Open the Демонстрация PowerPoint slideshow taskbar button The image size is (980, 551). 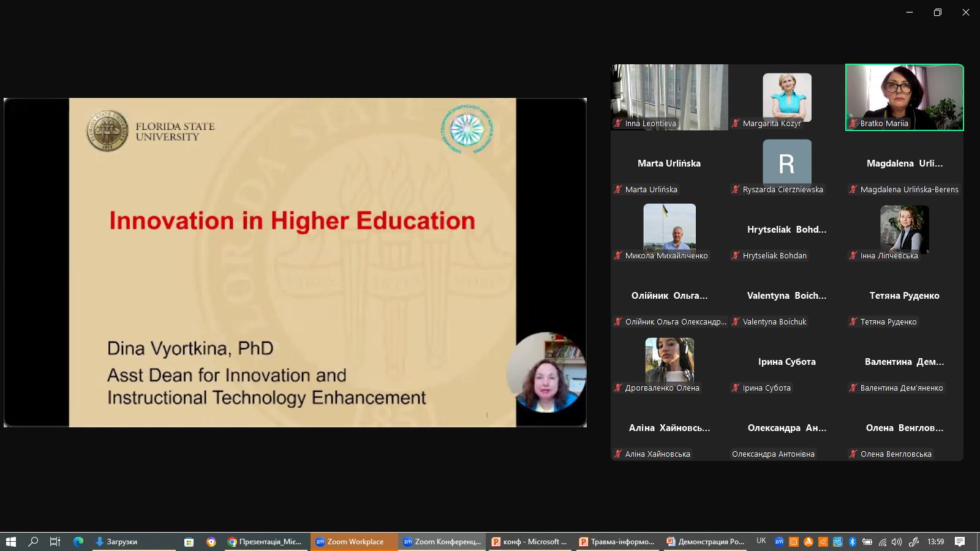pyautogui.click(x=706, y=542)
